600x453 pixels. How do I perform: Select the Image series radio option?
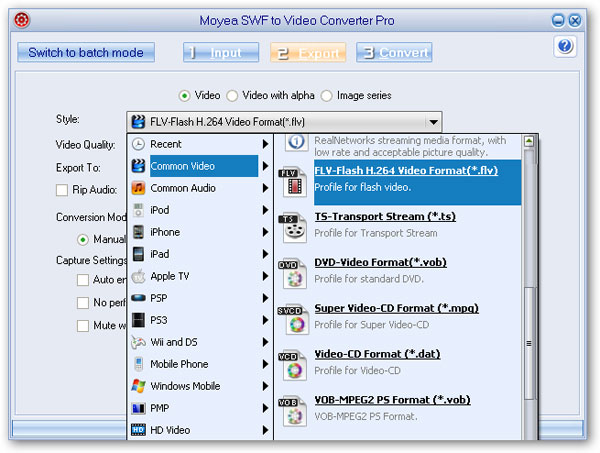(326, 96)
